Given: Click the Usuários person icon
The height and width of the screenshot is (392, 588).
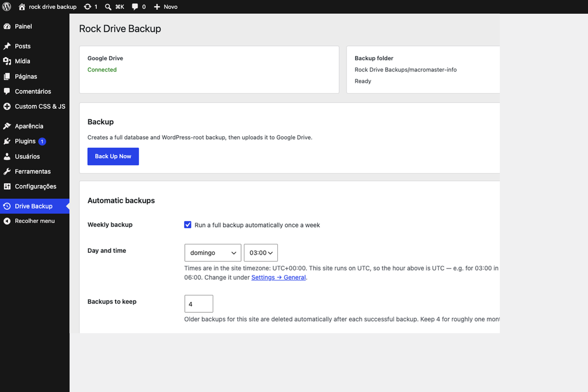Looking at the screenshot, I should [7, 156].
